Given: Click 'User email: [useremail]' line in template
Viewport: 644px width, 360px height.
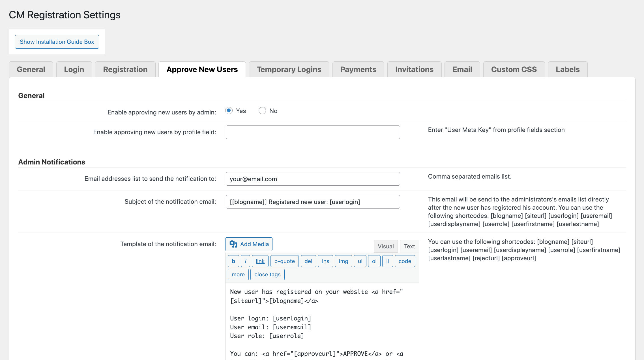Looking at the screenshot, I should pos(271,327).
